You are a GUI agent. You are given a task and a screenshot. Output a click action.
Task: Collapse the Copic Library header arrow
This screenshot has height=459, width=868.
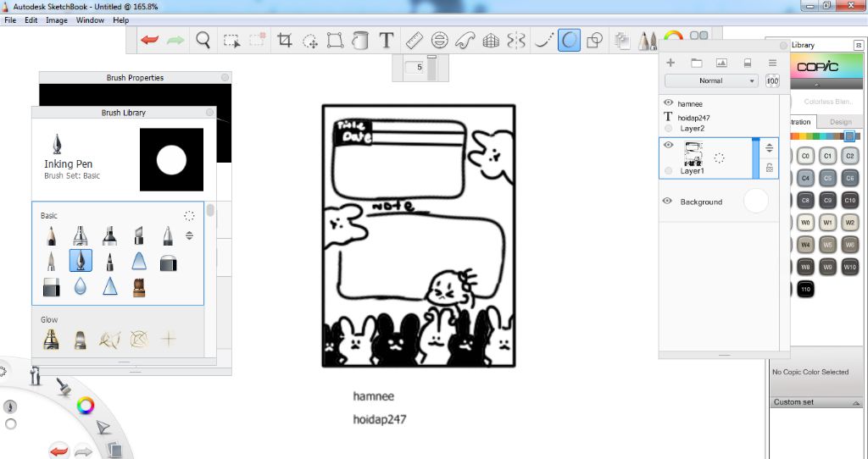click(x=816, y=85)
